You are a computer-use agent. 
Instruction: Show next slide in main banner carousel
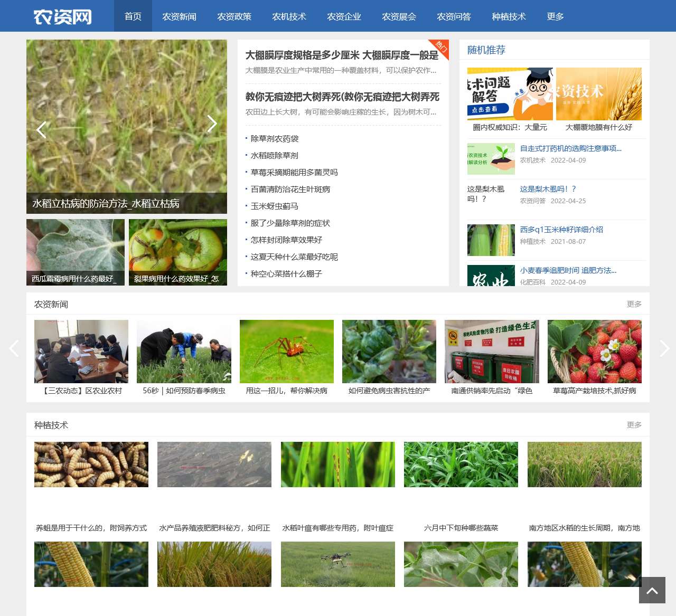212,124
